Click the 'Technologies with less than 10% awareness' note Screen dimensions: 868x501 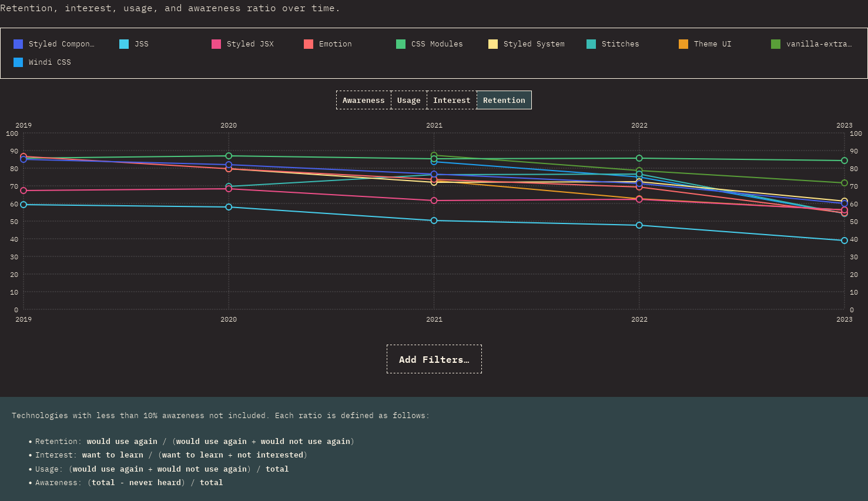tap(220, 416)
